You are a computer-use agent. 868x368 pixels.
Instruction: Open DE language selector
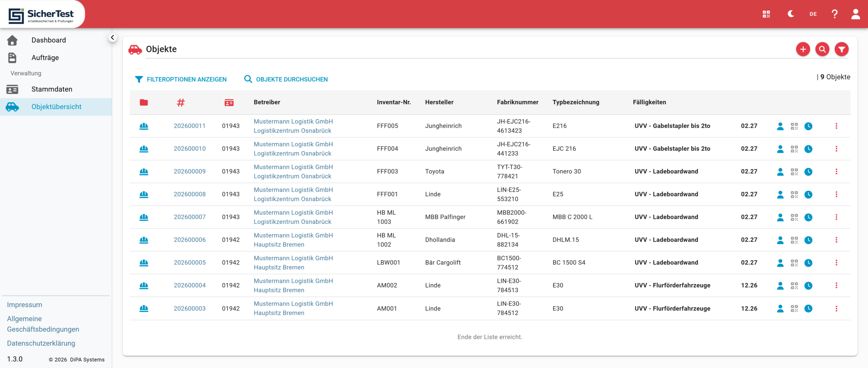click(813, 14)
